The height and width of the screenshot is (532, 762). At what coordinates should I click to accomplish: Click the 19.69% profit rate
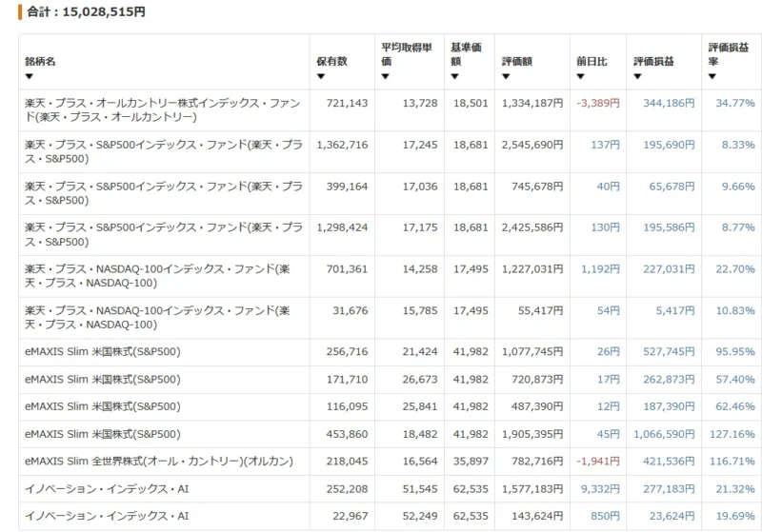pos(735,517)
